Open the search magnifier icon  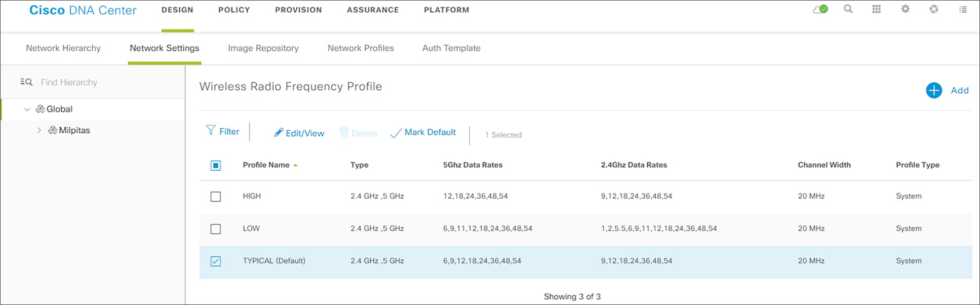pyautogui.click(x=848, y=9)
